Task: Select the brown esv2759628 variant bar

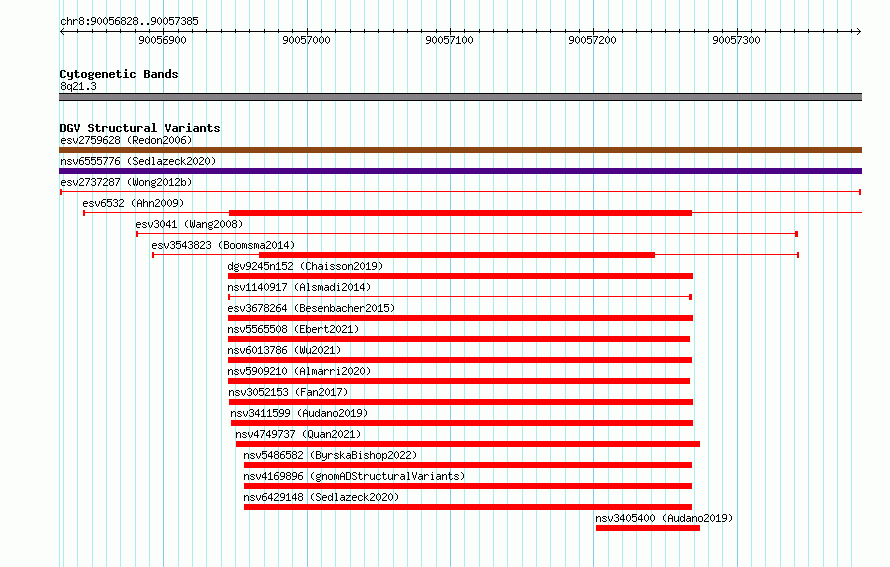Action: click(x=460, y=150)
